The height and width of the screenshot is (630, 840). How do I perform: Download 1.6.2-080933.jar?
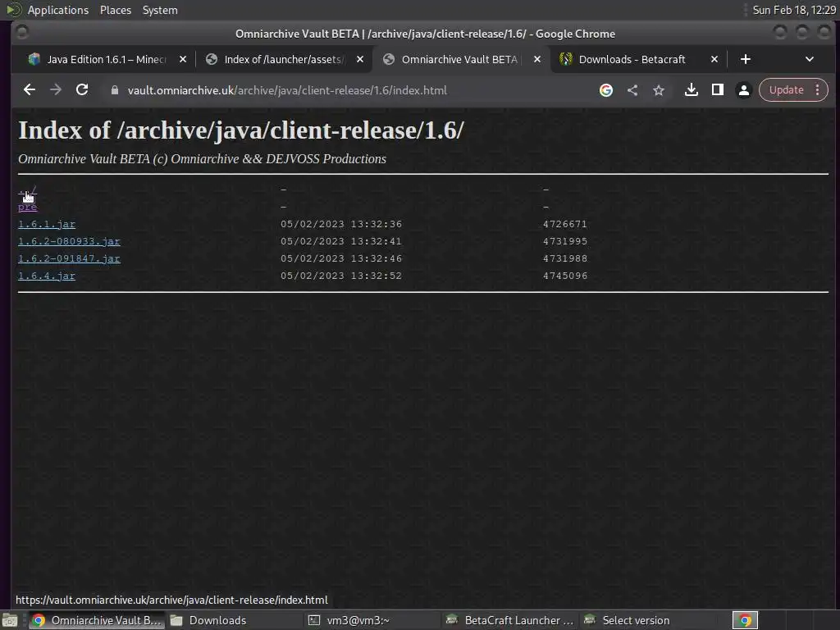click(x=69, y=241)
